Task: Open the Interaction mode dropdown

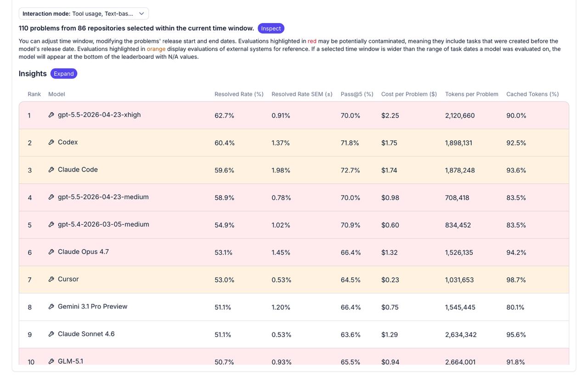Action: (84, 14)
